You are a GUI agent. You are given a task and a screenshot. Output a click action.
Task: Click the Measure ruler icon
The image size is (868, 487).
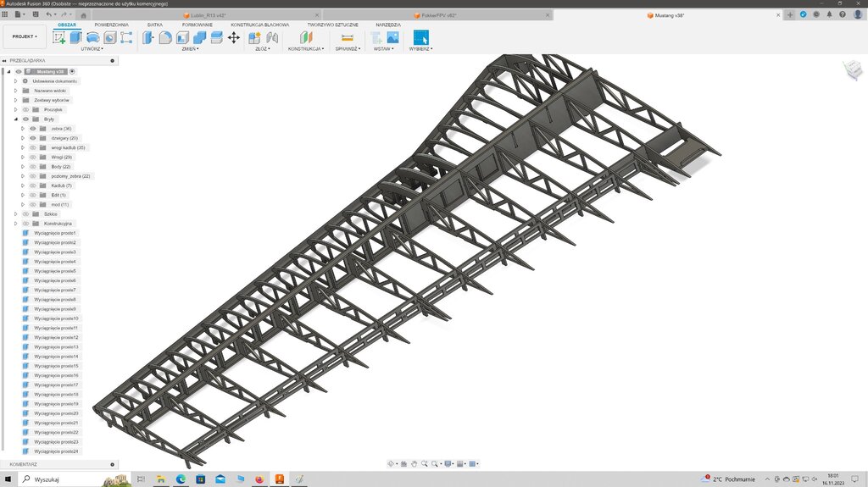coord(347,37)
